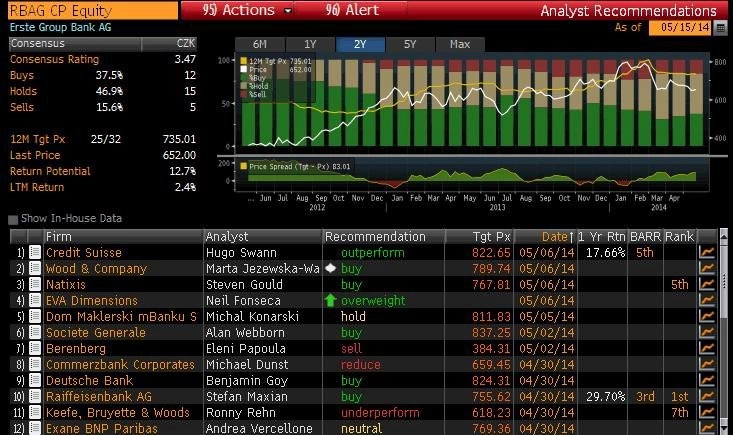Toggle the %Hold legend series
The width and height of the screenshot is (733, 435).
(255, 86)
